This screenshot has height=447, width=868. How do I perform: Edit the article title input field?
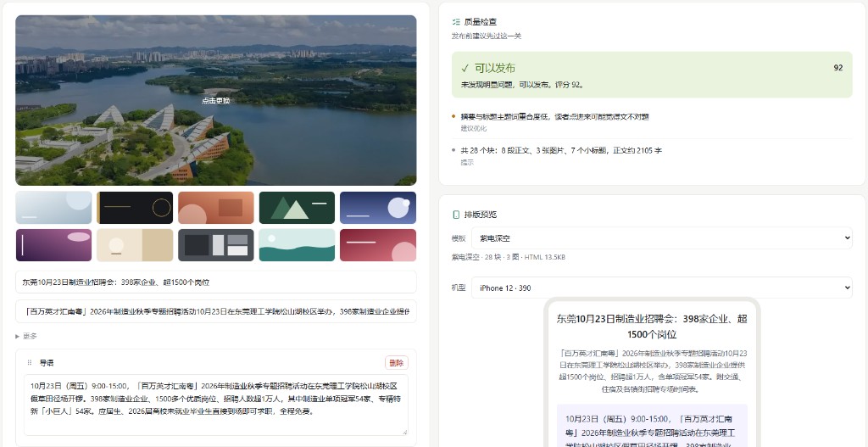pos(216,282)
